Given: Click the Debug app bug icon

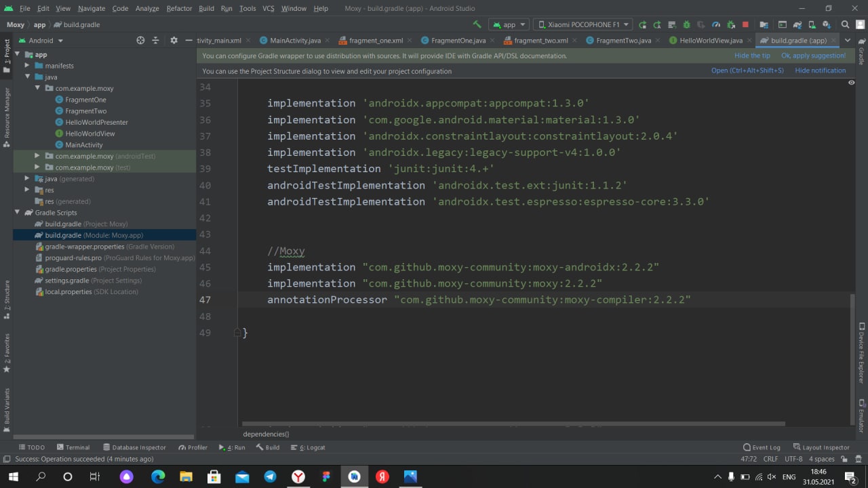Looking at the screenshot, I should pos(687,24).
